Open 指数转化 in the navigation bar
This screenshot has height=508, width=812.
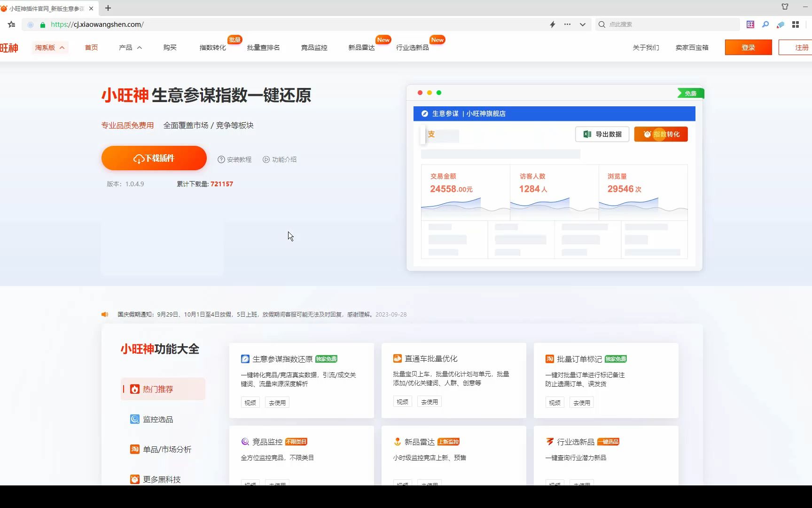click(x=212, y=48)
